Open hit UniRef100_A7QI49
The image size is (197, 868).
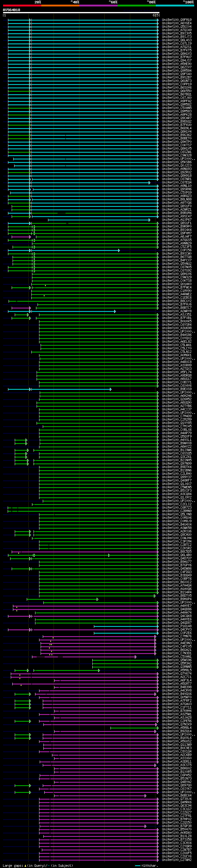tap(177, 30)
